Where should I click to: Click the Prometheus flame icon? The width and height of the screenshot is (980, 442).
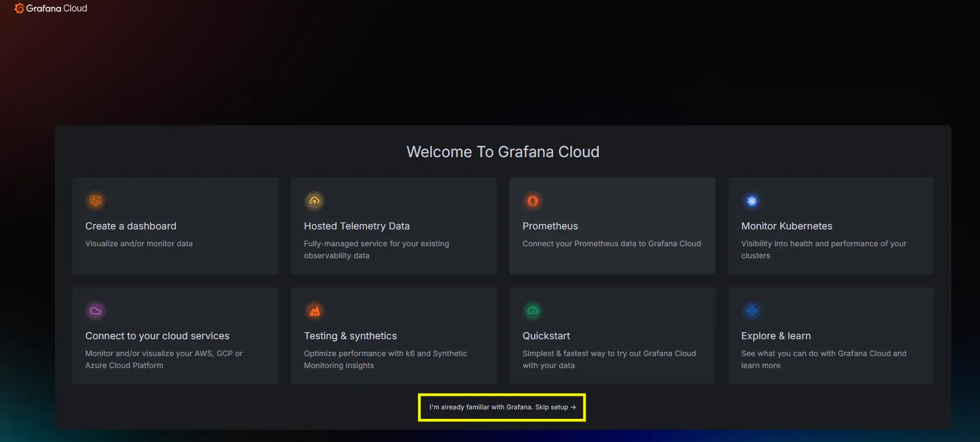pos(533,201)
